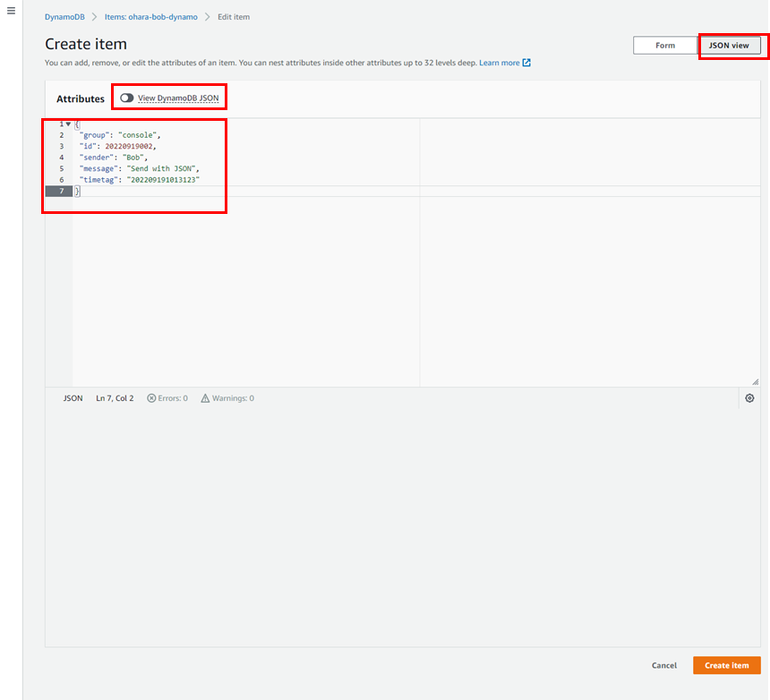The height and width of the screenshot is (700, 770).
Task: Click the Errors circle icon in status bar
Action: point(151,398)
